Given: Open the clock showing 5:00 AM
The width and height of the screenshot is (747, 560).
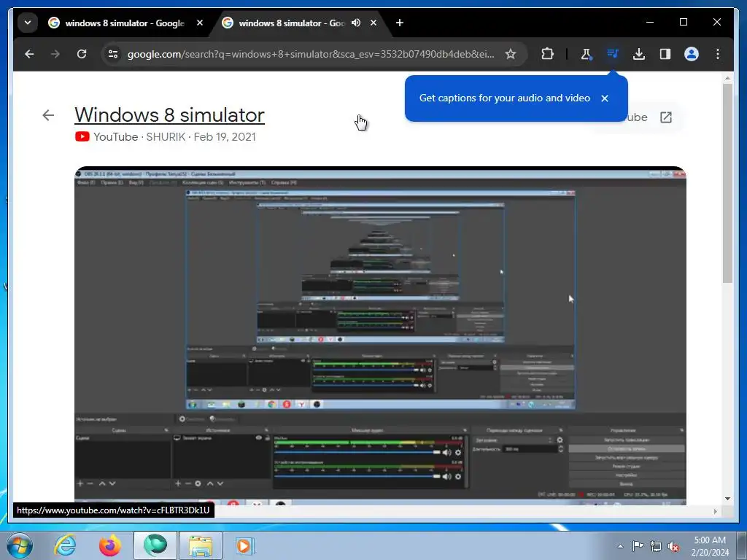Looking at the screenshot, I should click(710, 545).
